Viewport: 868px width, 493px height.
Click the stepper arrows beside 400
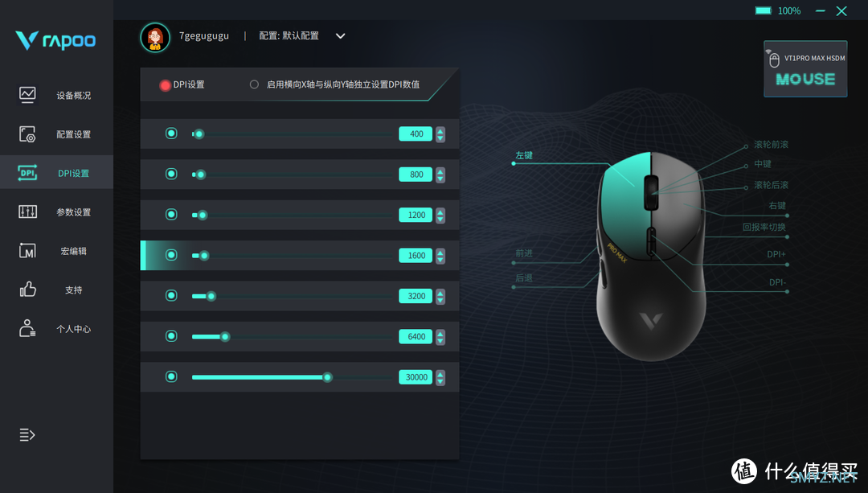pyautogui.click(x=440, y=134)
